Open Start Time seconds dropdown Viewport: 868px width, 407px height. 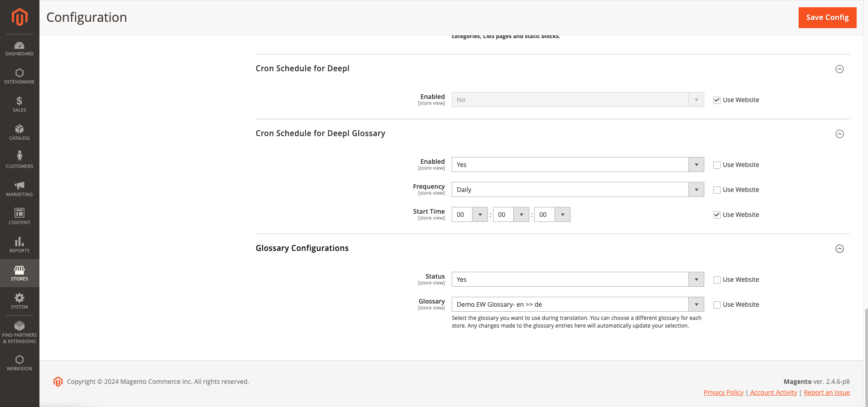click(552, 215)
